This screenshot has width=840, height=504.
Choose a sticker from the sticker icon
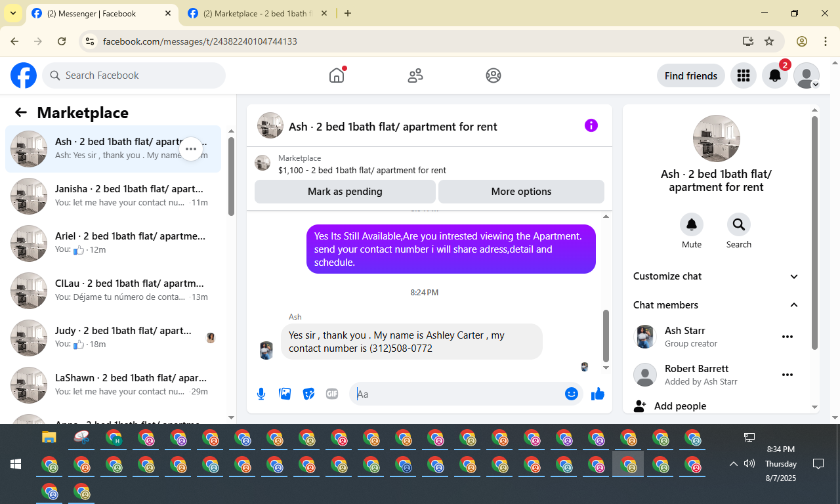[308, 394]
